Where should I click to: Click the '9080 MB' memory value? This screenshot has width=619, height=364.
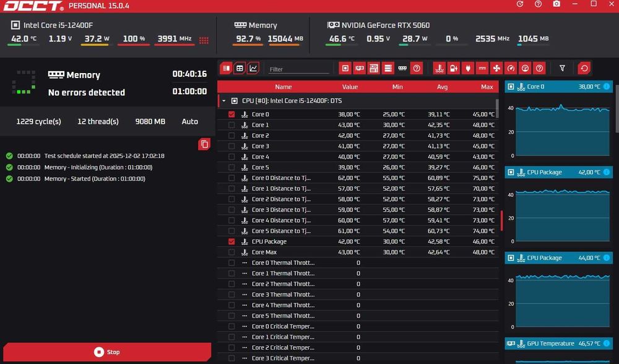pos(150,121)
